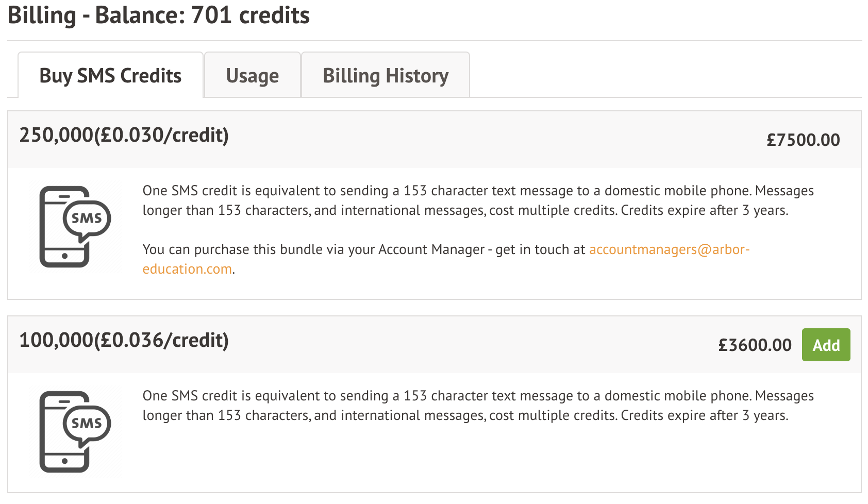This screenshot has width=868, height=504.
Task: Click the SMS phone icon in 250,000 bundle
Action: click(x=75, y=227)
